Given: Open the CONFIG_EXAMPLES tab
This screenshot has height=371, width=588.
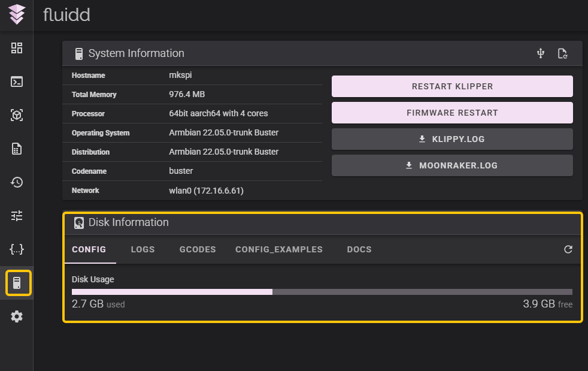Looking at the screenshot, I should pyautogui.click(x=278, y=249).
